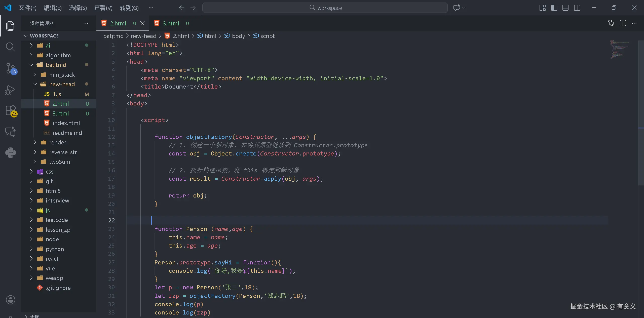
Task: Open Run and Debug view
Action: 10,90
